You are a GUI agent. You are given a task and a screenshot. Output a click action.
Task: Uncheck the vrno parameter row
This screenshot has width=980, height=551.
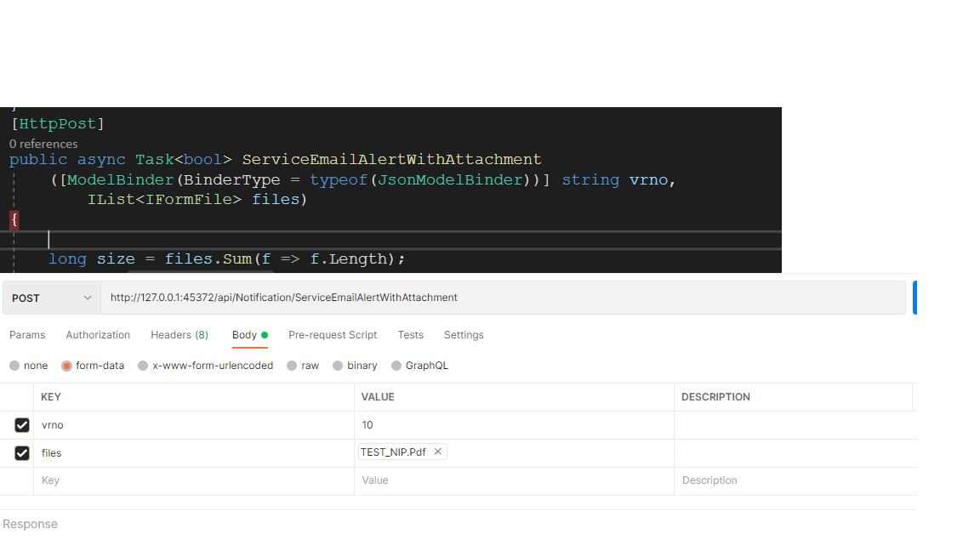coord(22,425)
